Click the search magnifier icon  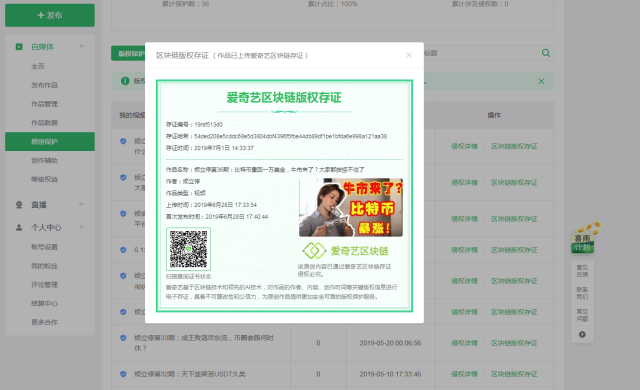[x=546, y=53]
